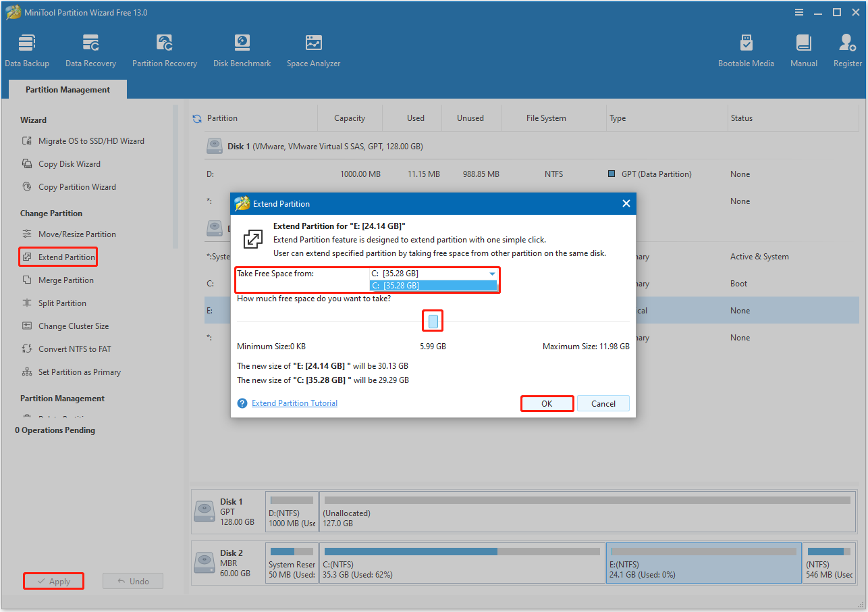
Task: Launch Data Recovery
Action: (90, 49)
